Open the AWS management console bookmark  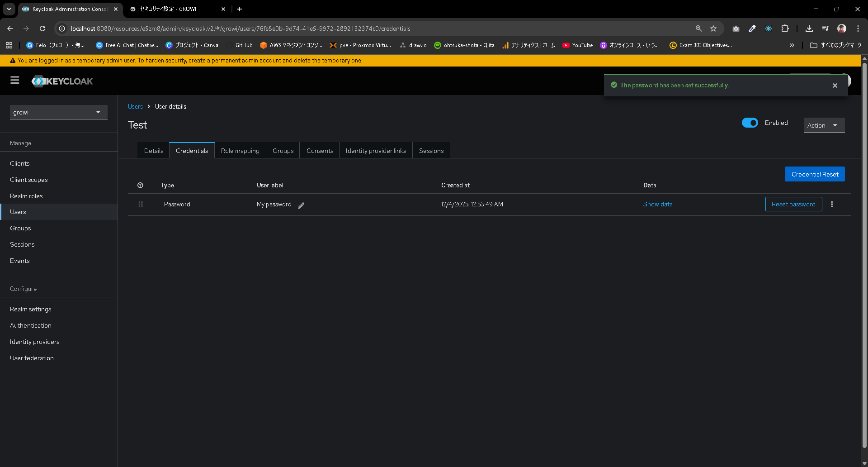(291, 45)
